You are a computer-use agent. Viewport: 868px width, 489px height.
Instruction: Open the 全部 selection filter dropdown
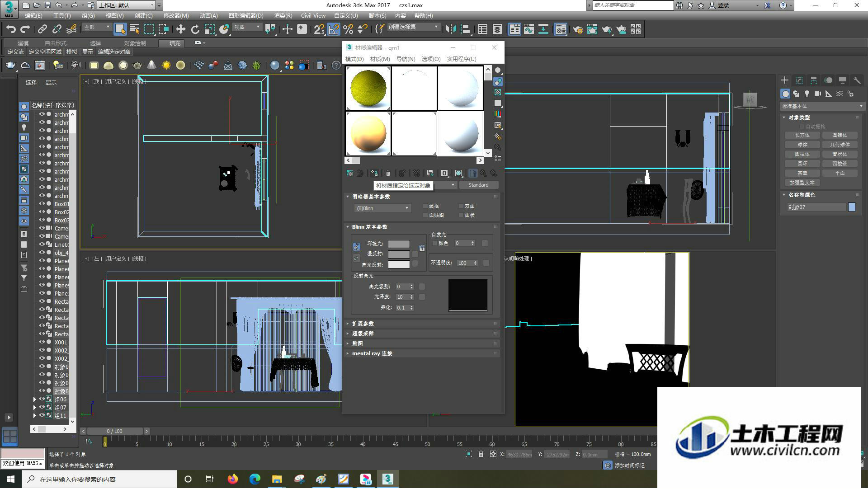click(x=97, y=28)
